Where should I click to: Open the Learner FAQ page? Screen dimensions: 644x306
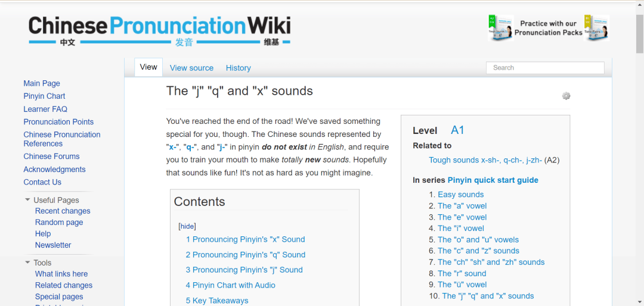pyautogui.click(x=45, y=109)
